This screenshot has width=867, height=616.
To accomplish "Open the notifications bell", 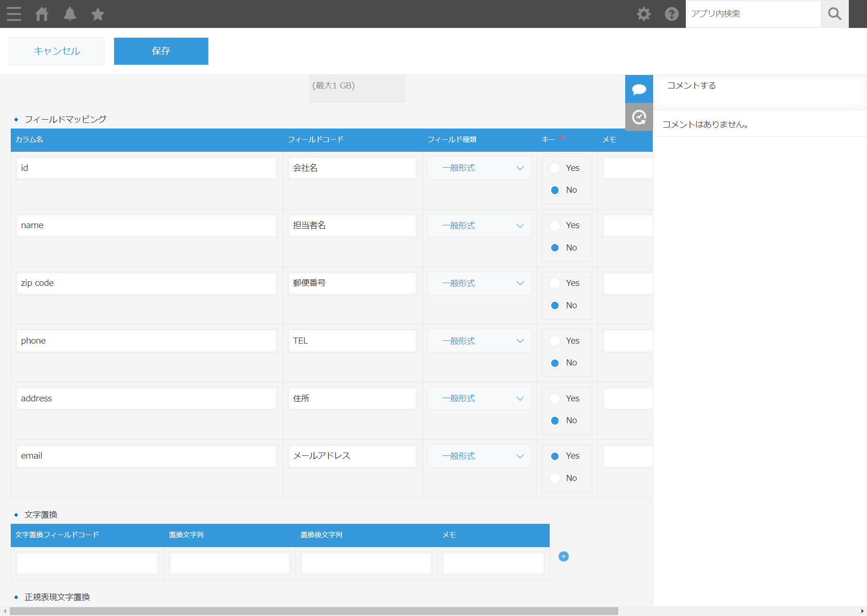I will [x=70, y=14].
